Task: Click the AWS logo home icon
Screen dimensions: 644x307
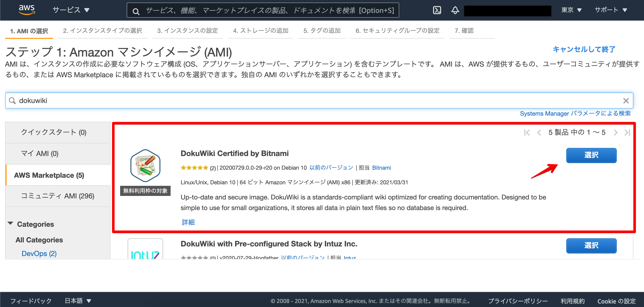Action: pos(27,10)
